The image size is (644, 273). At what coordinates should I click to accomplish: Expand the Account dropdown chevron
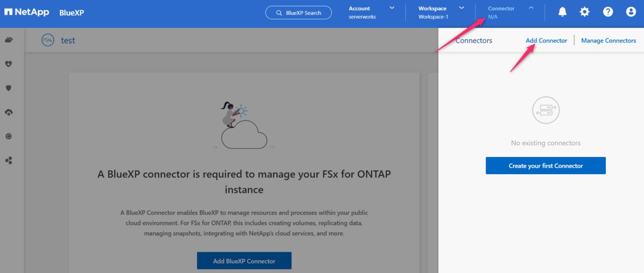click(x=392, y=8)
